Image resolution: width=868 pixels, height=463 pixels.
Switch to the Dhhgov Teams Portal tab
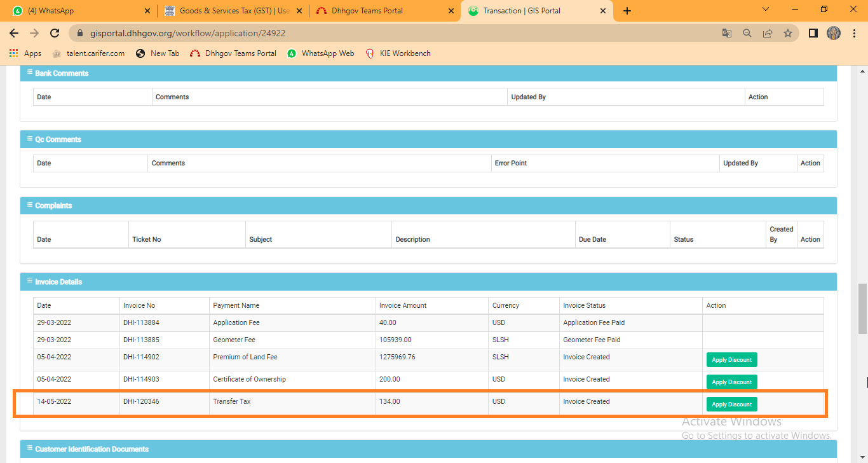point(385,11)
